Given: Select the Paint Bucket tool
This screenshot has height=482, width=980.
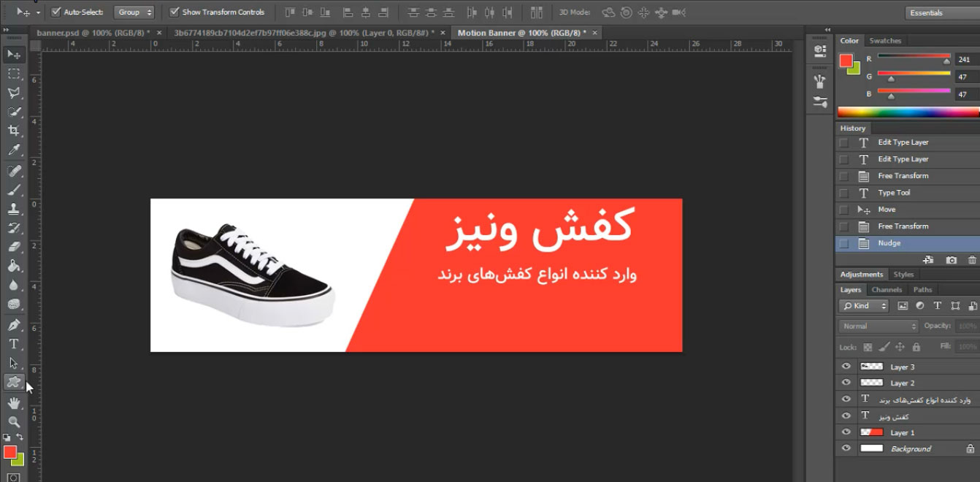Looking at the screenshot, I should click(x=13, y=266).
